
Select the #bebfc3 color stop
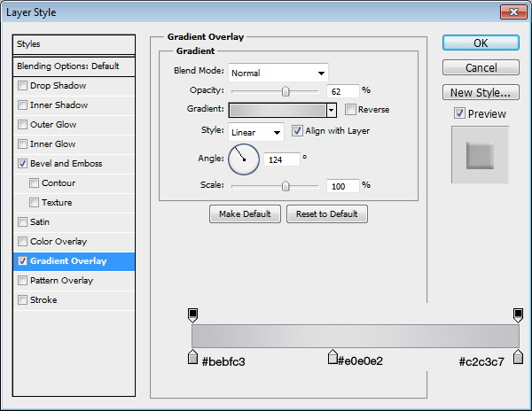tap(192, 357)
